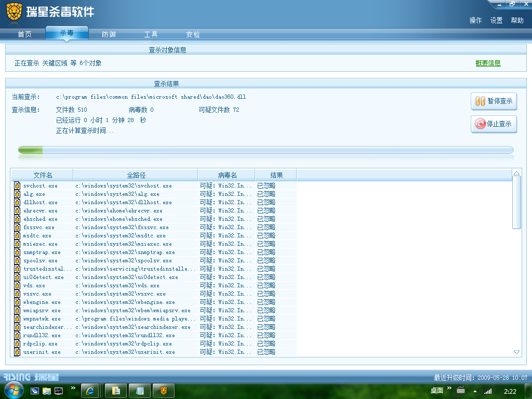
Task: Click the bug icon beside wbengine.exe
Action: pos(17,302)
